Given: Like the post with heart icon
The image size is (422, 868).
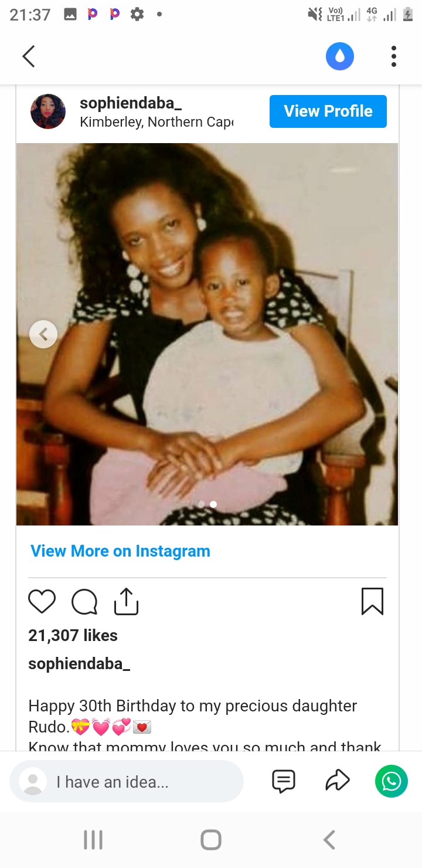Looking at the screenshot, I should (42, 602).
